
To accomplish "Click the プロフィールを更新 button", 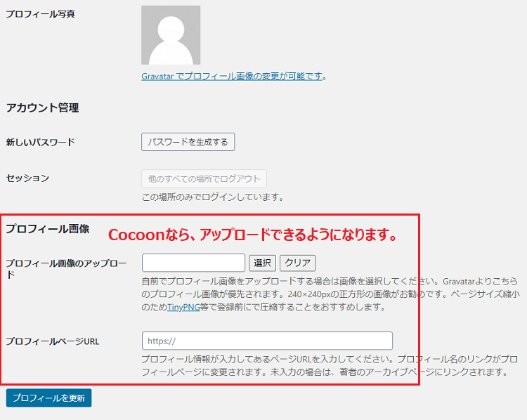I will click(48, 398).
